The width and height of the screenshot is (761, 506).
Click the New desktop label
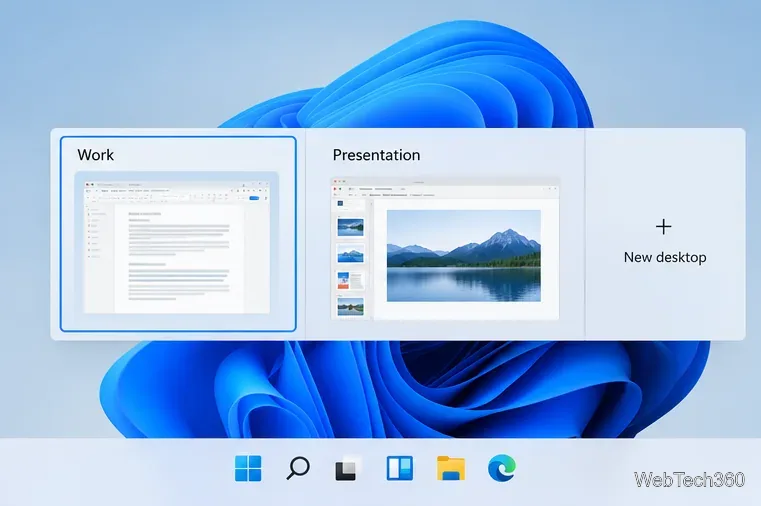(x=665, y=257)
